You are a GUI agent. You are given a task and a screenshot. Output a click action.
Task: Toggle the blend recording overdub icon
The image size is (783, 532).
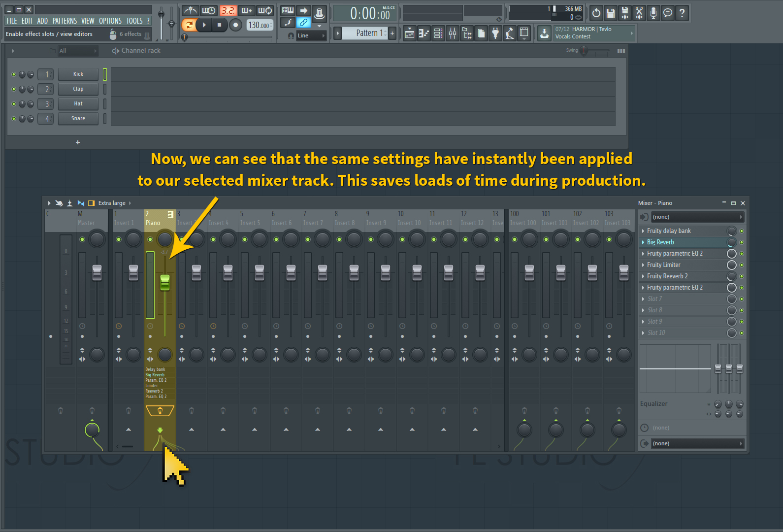(247, 10)
